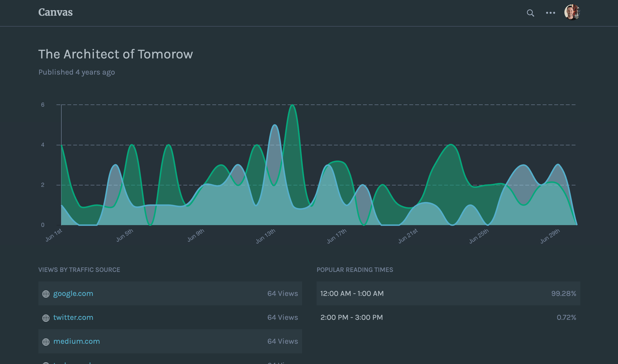
Task: Select the 2:00 PM - 3:00 PM reading time row
Action: pos(351,317)
